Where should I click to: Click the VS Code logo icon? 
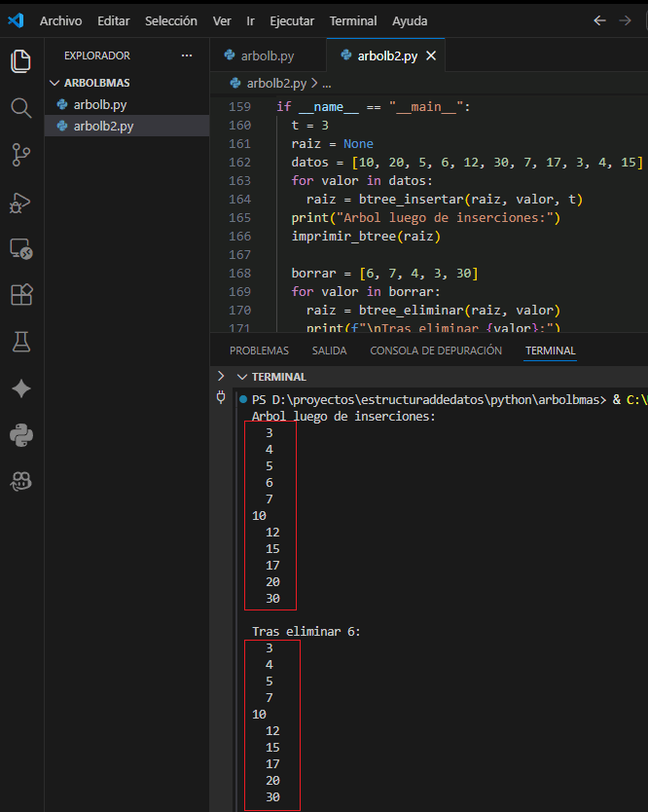16,20
